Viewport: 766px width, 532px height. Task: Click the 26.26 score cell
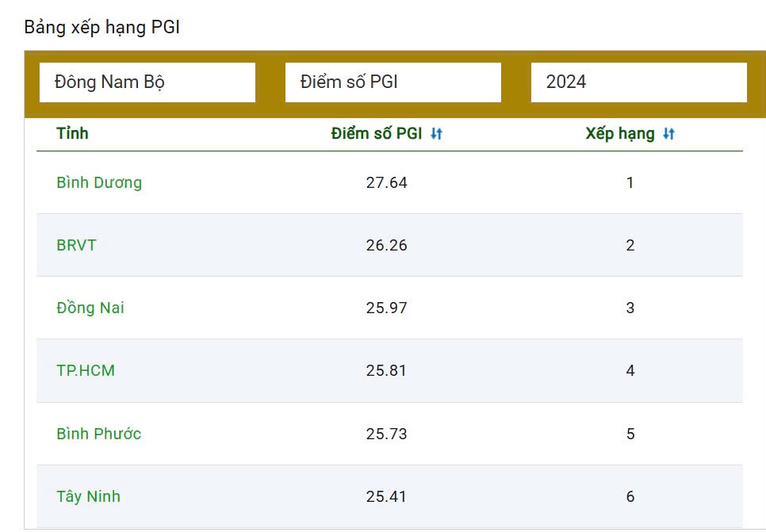click(386, 245)
